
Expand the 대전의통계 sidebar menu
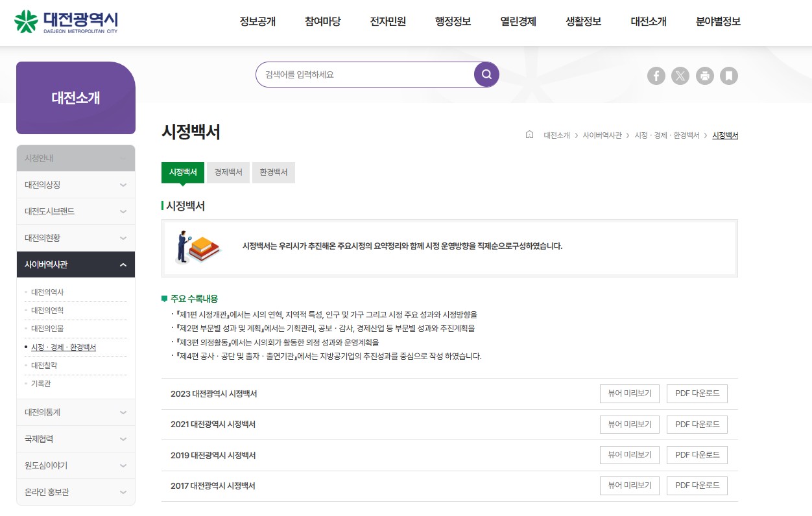(123, 412)
